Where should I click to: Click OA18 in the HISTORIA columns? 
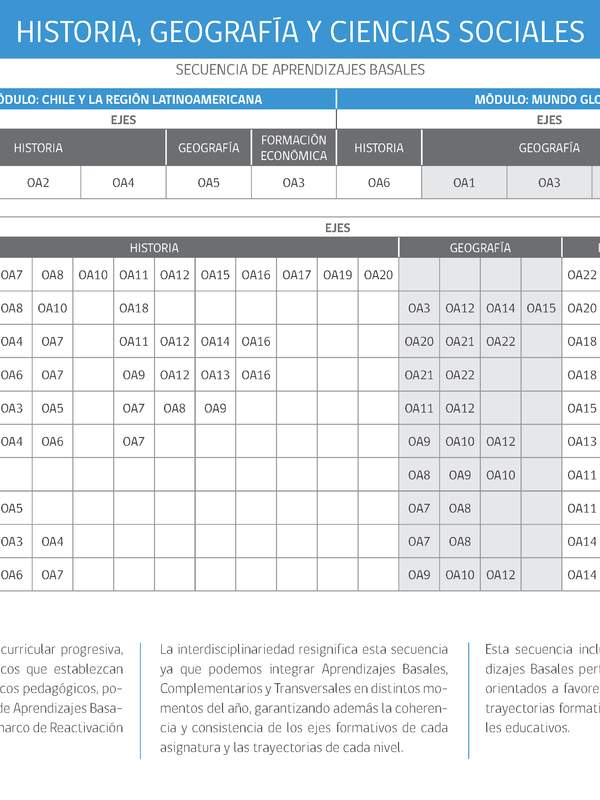tap(134, 308)
